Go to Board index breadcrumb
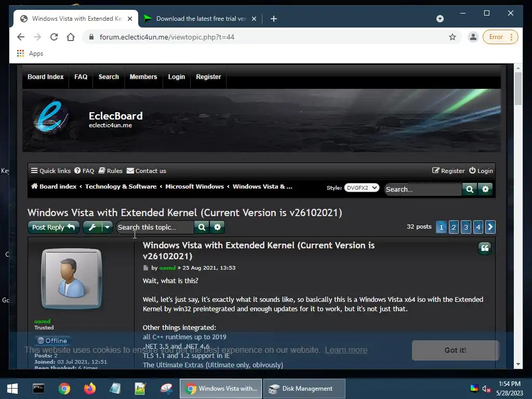 [x=54, y=187]
